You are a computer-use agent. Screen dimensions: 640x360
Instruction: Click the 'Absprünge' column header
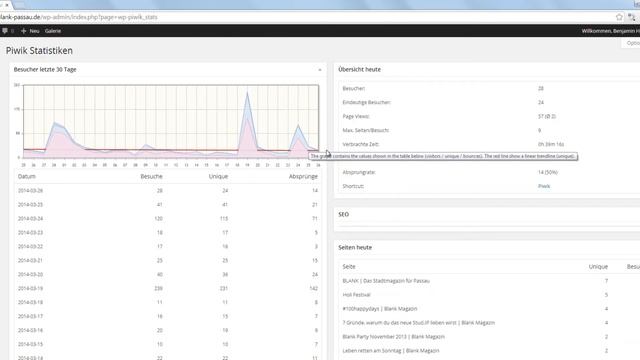[x=303, y=176]
